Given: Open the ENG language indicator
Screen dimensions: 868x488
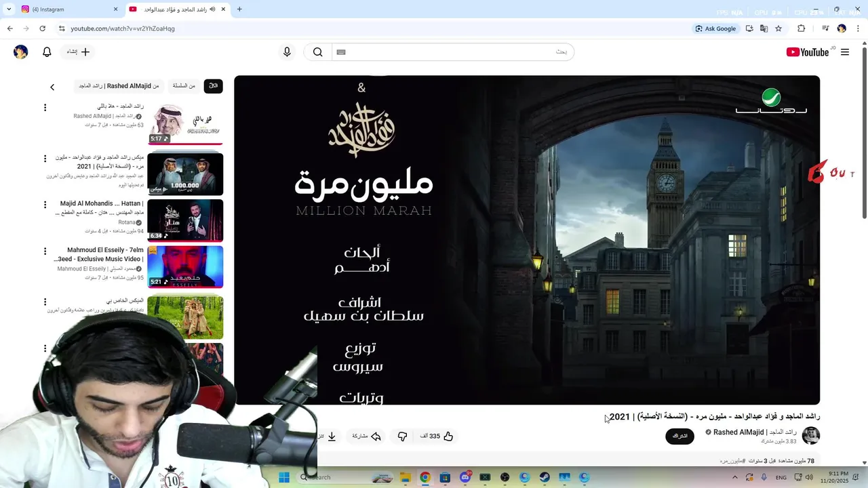Looking at the screenshot, I should (x=781, y=477).
